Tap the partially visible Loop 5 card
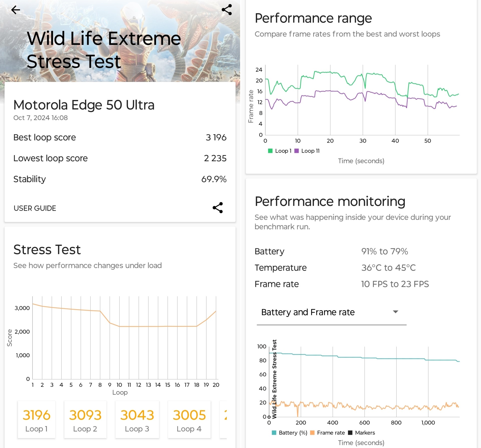The height and width of the screenshot is (448, 481). click(224, 420)
